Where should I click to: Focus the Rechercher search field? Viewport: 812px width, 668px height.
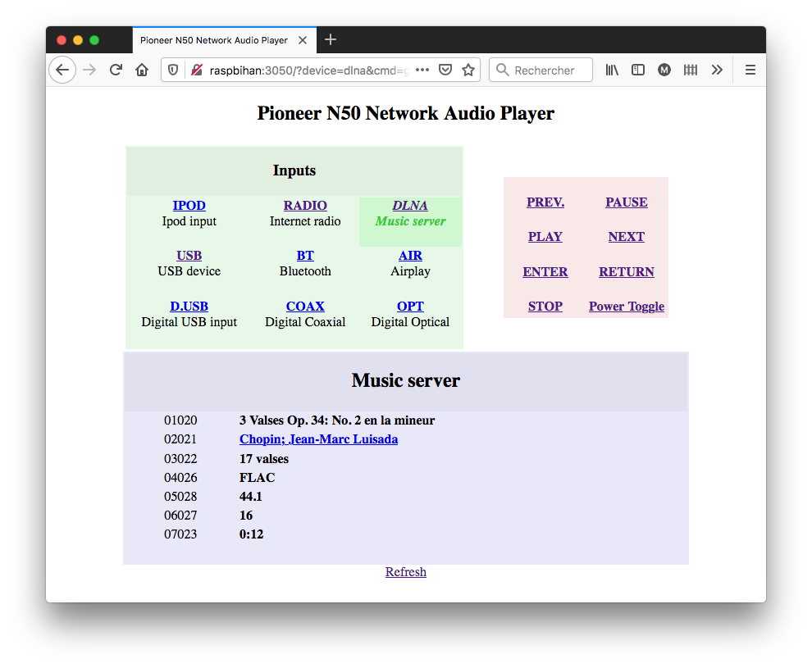(541, 70)
